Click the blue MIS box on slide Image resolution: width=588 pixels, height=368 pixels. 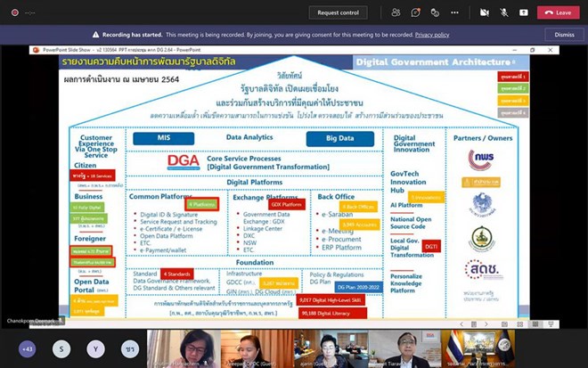pos(164,138)
